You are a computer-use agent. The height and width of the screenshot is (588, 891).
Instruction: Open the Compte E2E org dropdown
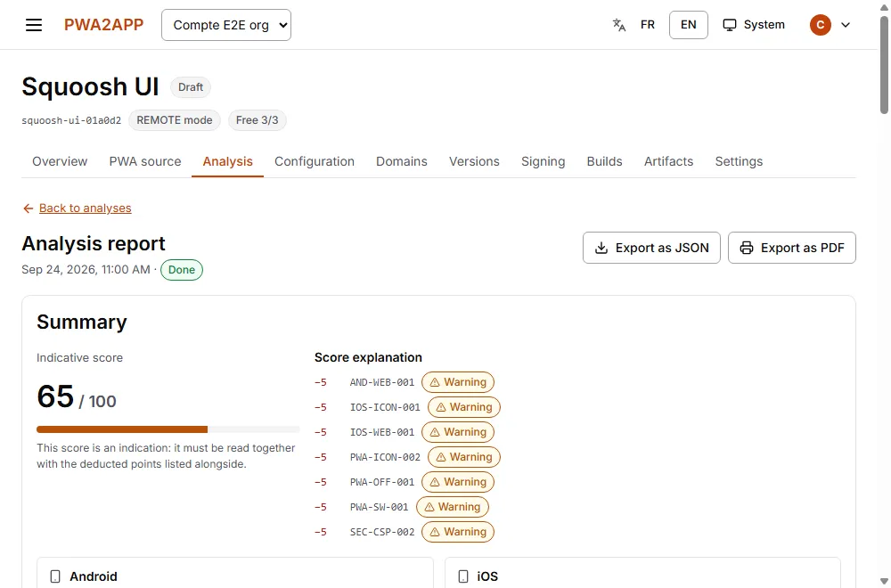pos(226,25)
